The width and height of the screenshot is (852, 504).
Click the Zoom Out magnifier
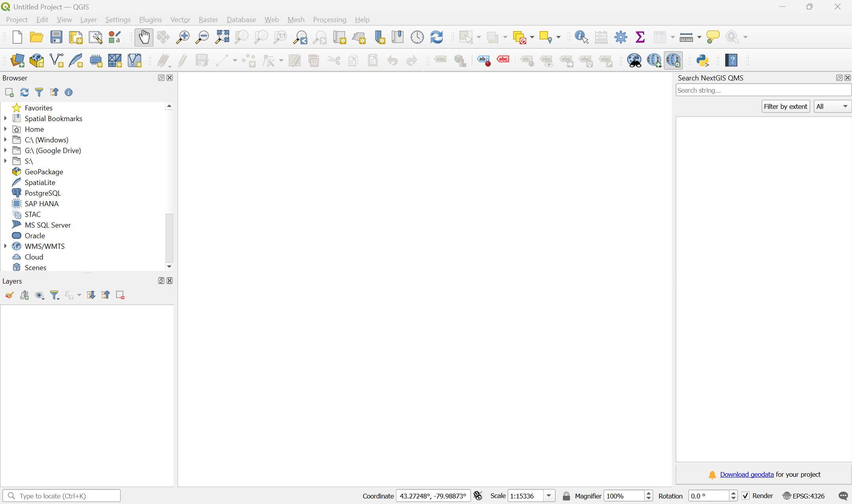(202, 37)
